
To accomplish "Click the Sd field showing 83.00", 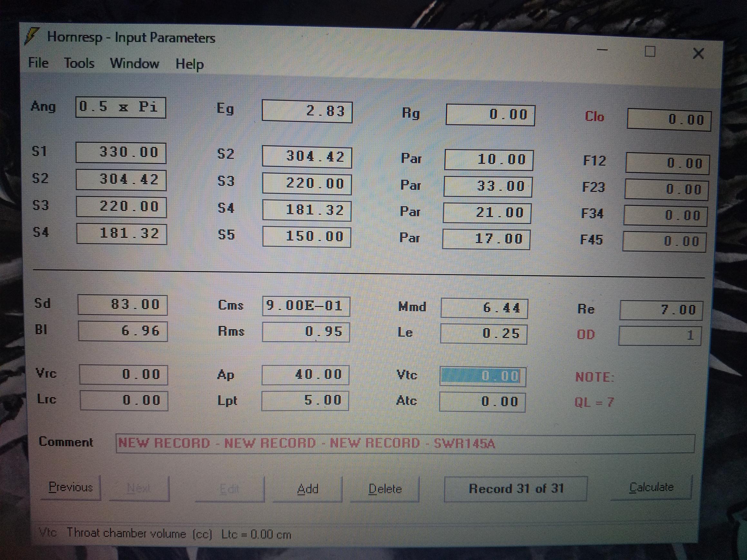I will tap(122, 305).
